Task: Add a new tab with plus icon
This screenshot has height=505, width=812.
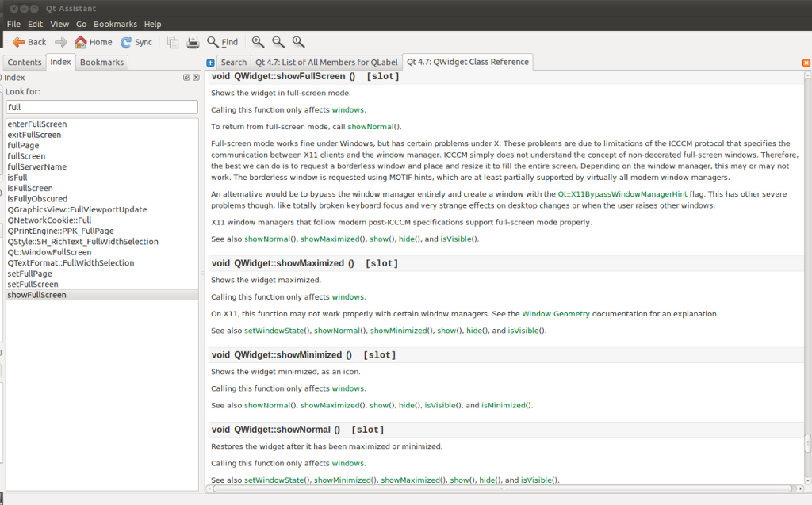Action: point(210,63)
